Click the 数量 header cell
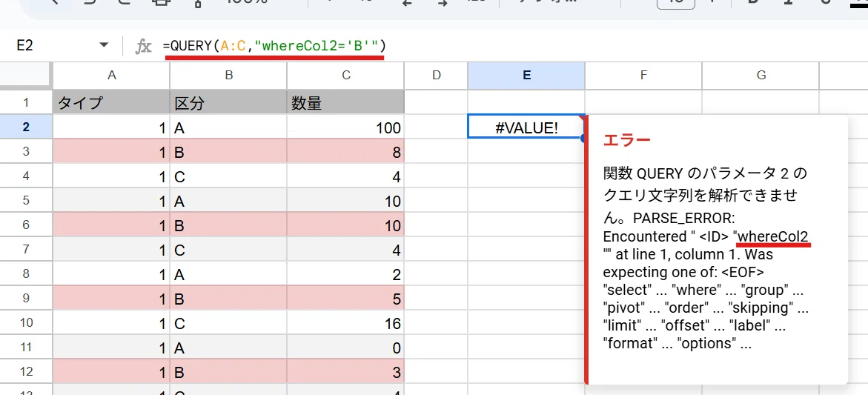The image size is (868, 395). point(346,102)
